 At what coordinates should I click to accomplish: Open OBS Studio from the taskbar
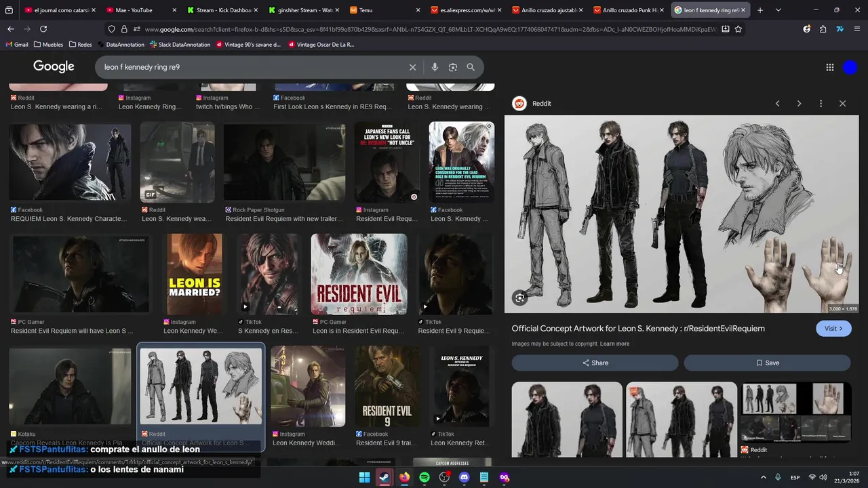[x=444, y=477]
